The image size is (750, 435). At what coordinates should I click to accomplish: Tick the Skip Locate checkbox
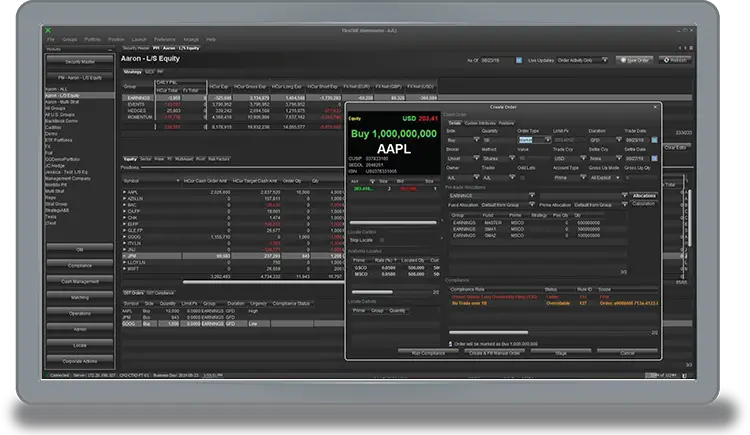382,240
